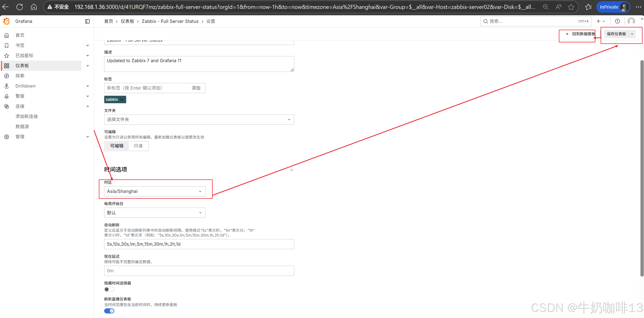Click the 现在延迟 0m input field
This screenshot has width=644, height=318.
[x=199, y=271]
